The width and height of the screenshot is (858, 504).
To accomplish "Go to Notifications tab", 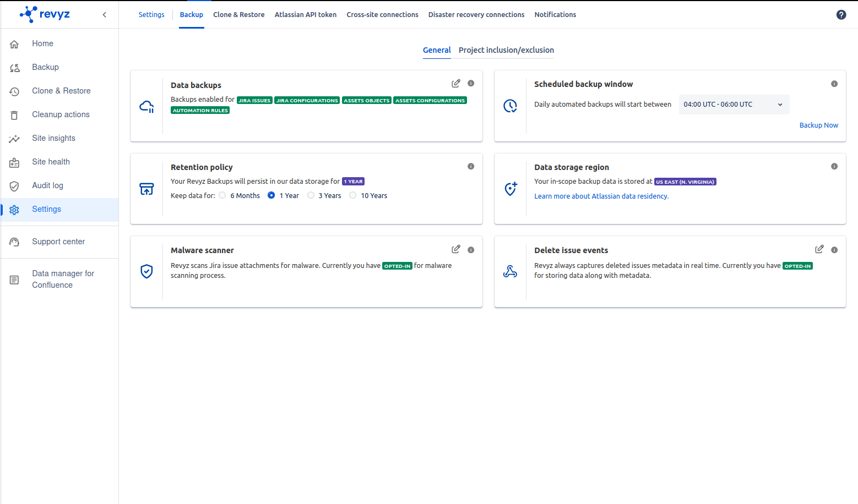I will (x=555, y=15).
